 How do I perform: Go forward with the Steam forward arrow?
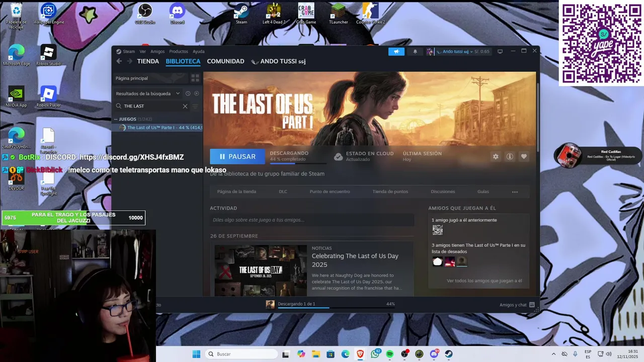click(x=130, y=61)
